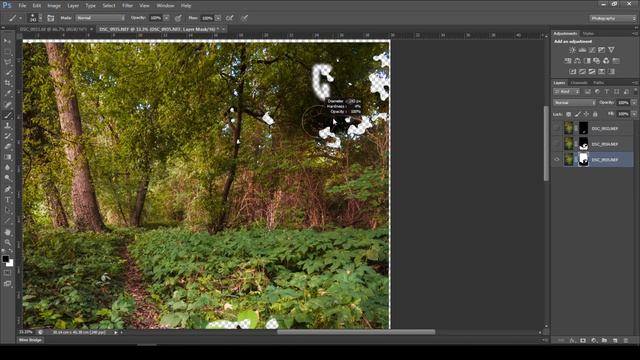This screenshot has width=640, height=360.
Task: Select the Healing Brush tool
Action: coord(7,104)
